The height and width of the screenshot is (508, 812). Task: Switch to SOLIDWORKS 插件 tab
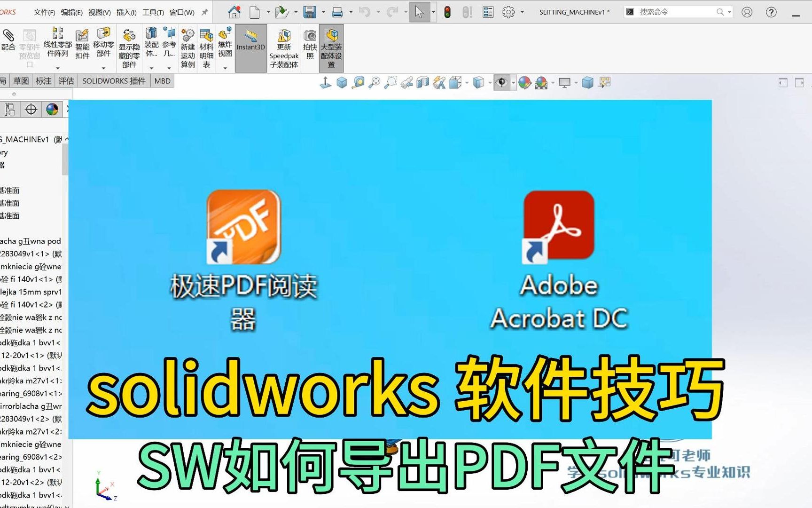114,81
